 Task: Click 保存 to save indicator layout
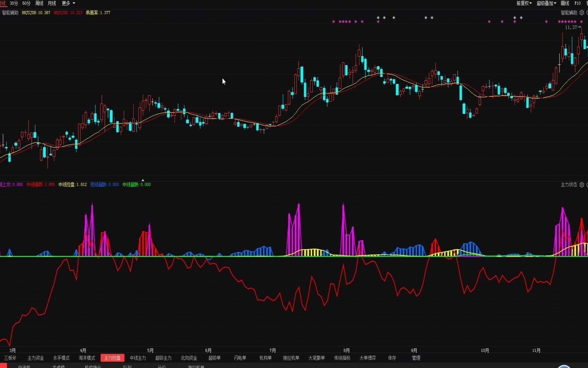click(392, 358)
